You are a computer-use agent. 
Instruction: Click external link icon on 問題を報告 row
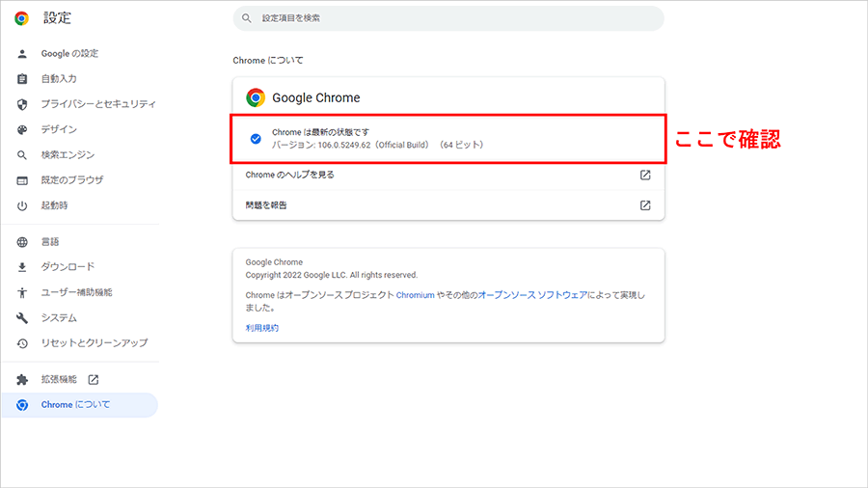[645, 205]
